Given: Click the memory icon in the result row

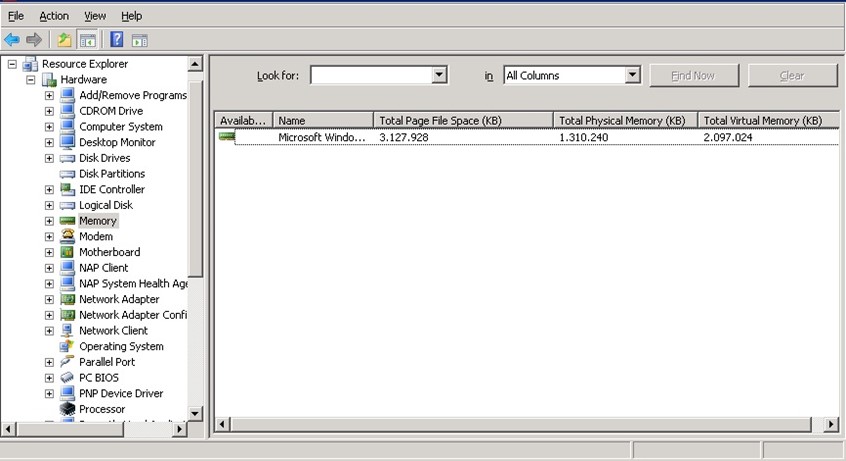Looking at the screenshot, I should tap(227, 137).
